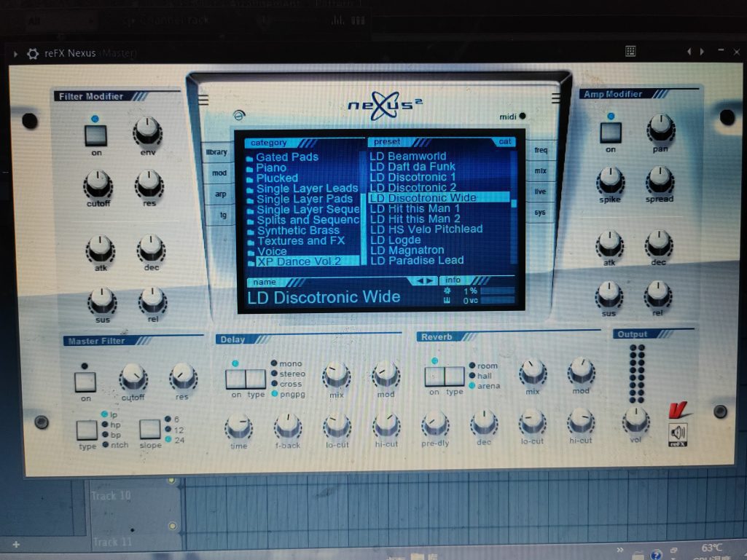The height and width of the screenshot is (560, 747).
Task: Click the cat button in preset header
Action: tap(505, 141)
